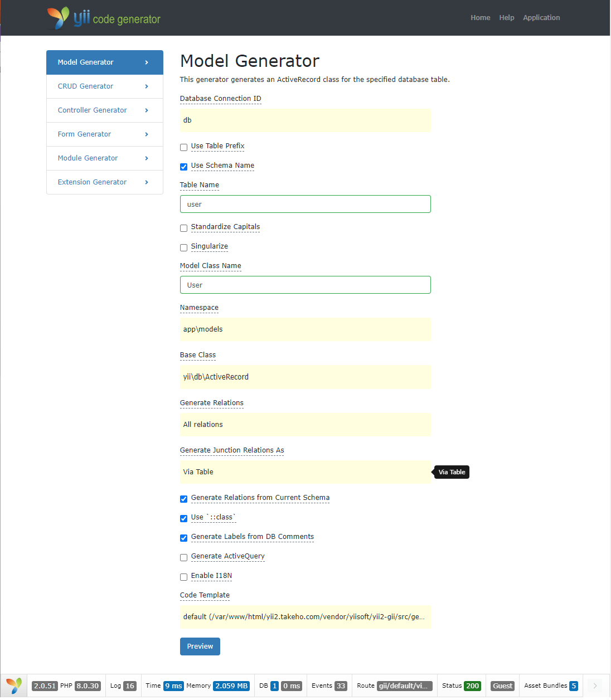Enable the Use Table Prefix checkbox
The image size is (611, 700).
point(183,147)
